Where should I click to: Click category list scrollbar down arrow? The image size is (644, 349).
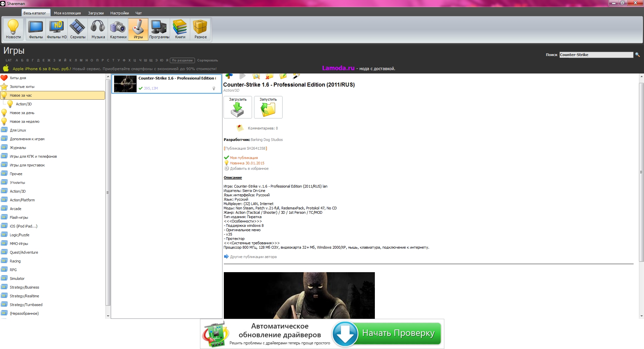(108, 316)
